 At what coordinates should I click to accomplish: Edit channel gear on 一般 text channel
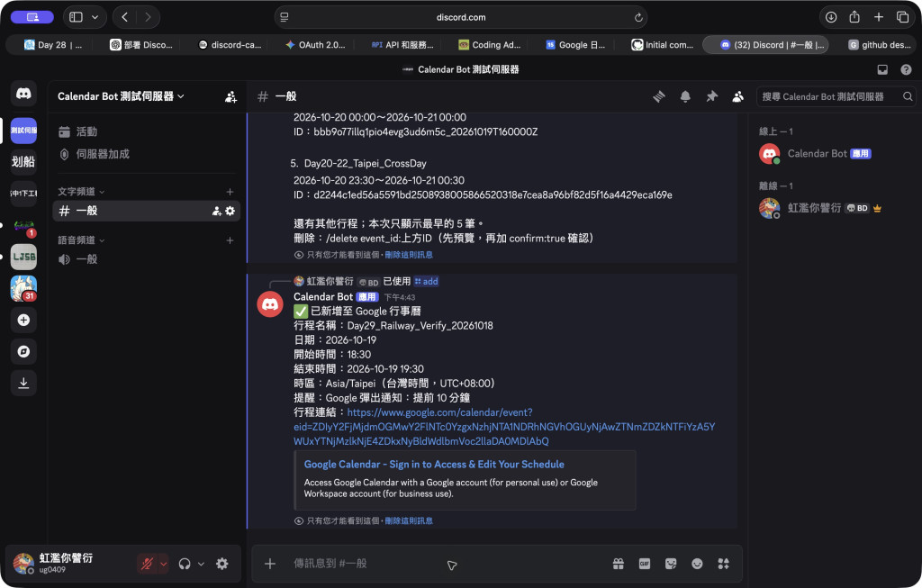click(230, 211)
